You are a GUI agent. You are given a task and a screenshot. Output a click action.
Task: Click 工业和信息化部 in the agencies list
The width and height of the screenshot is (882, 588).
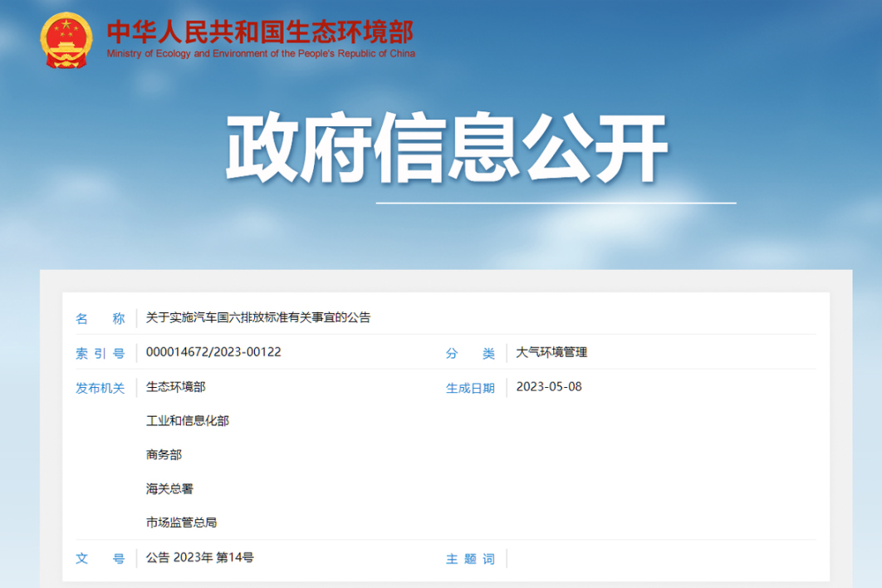(x=188, y=421)
